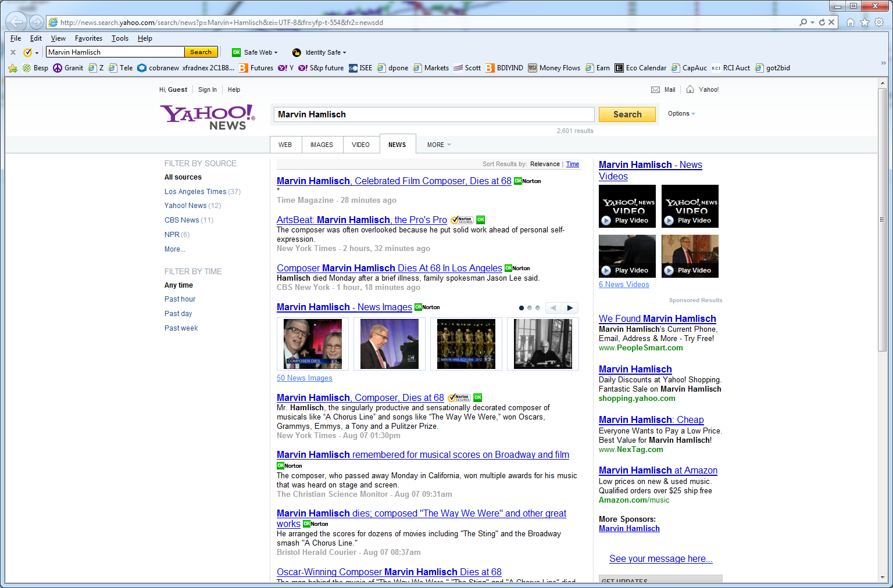Click the Yahoo! News logo

(208, 117)
